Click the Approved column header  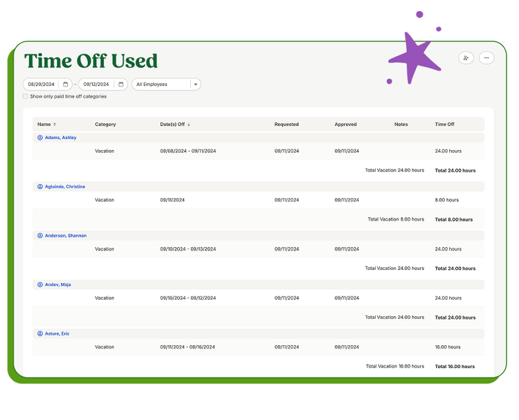(345, 125)
